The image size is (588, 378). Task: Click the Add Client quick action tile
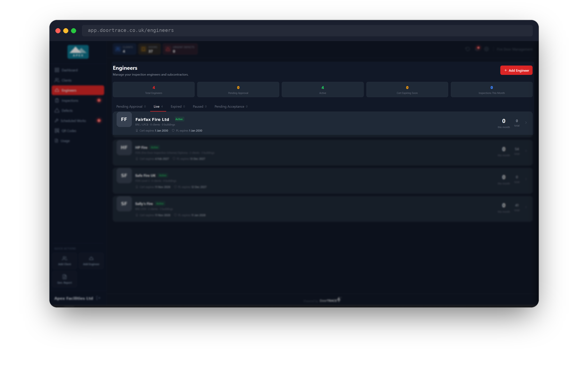(x=65, y=261)
